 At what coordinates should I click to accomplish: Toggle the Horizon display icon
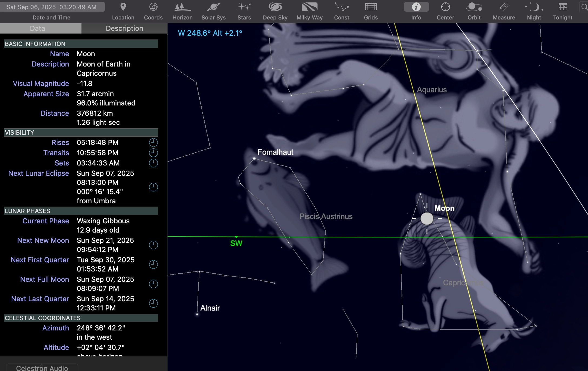coord(182,7)
